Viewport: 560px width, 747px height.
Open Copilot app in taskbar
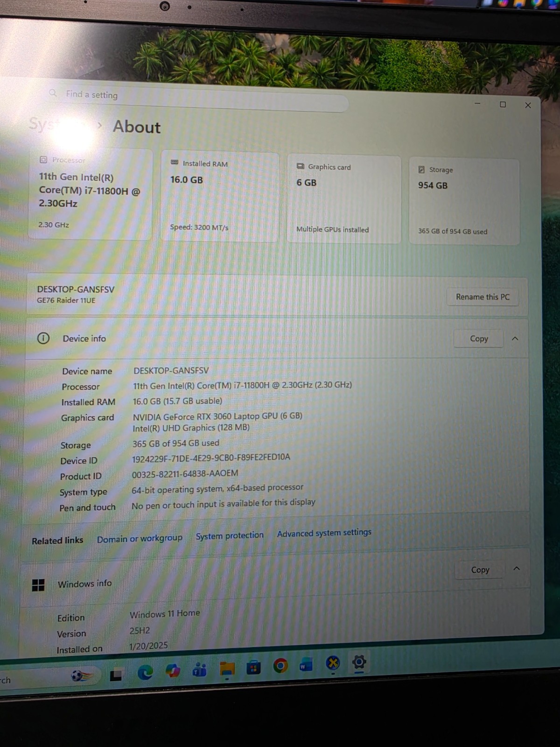173,671
